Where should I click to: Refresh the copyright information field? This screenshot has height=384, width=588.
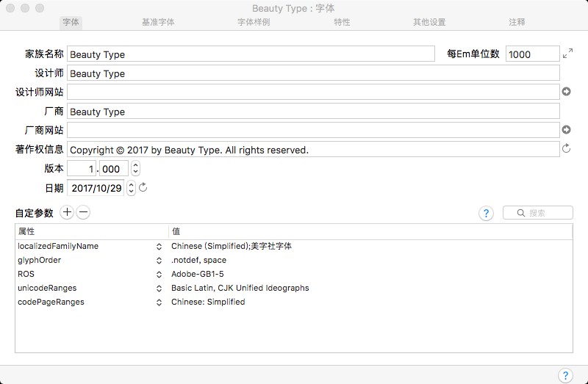click(566, 148)
